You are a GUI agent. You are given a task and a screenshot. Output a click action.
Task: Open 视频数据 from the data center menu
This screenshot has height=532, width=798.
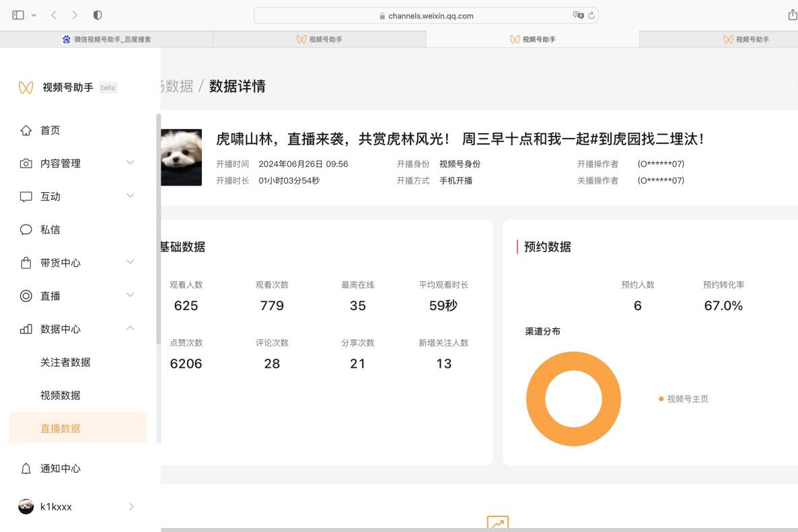pos(61,395)
